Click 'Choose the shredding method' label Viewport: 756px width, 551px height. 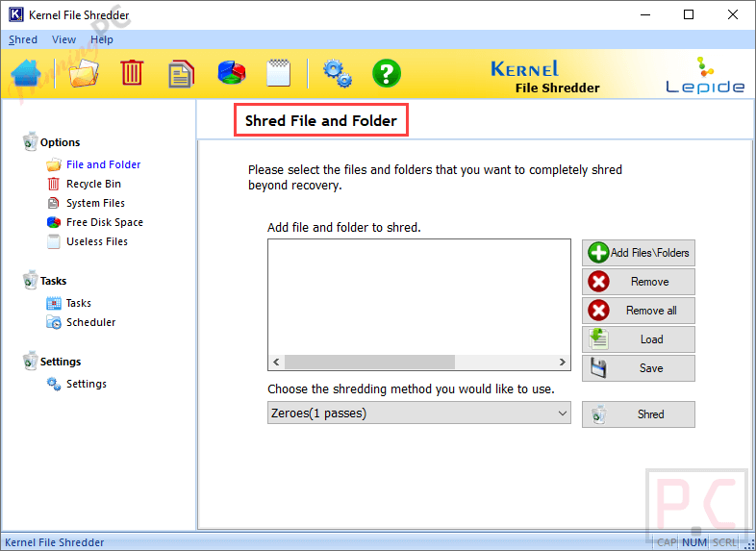point(411,389)
